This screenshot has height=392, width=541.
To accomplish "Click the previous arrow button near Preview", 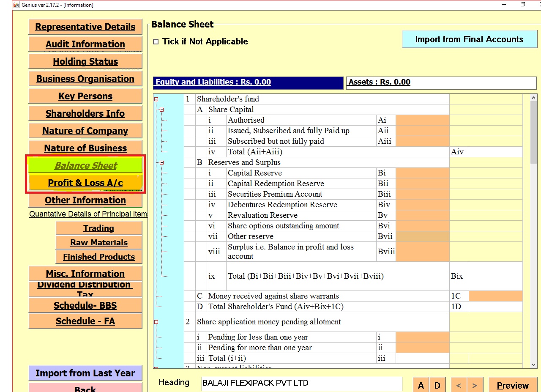I will 459,385.
